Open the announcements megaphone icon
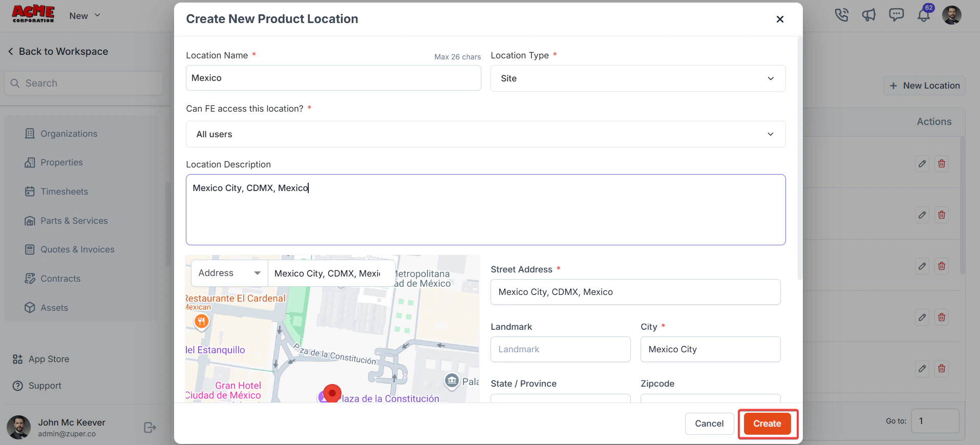This screenshot has height=445, width=980. click(x=869, y=15)
